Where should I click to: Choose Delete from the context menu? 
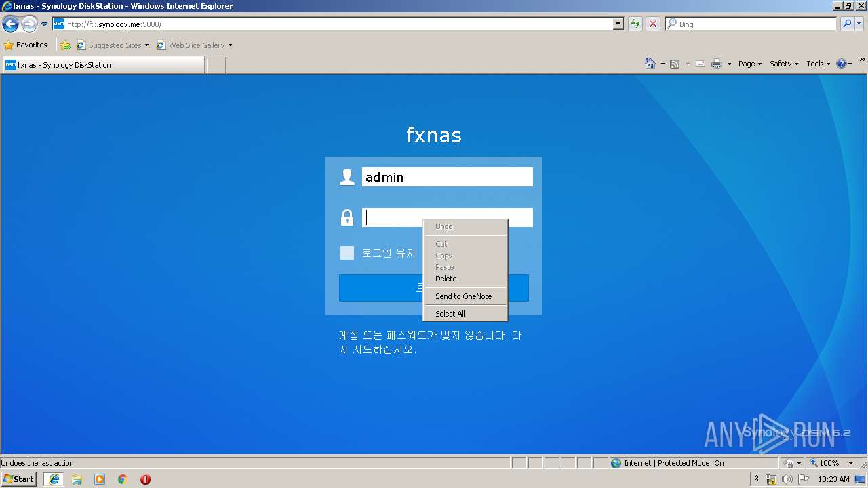coord(465,279)
